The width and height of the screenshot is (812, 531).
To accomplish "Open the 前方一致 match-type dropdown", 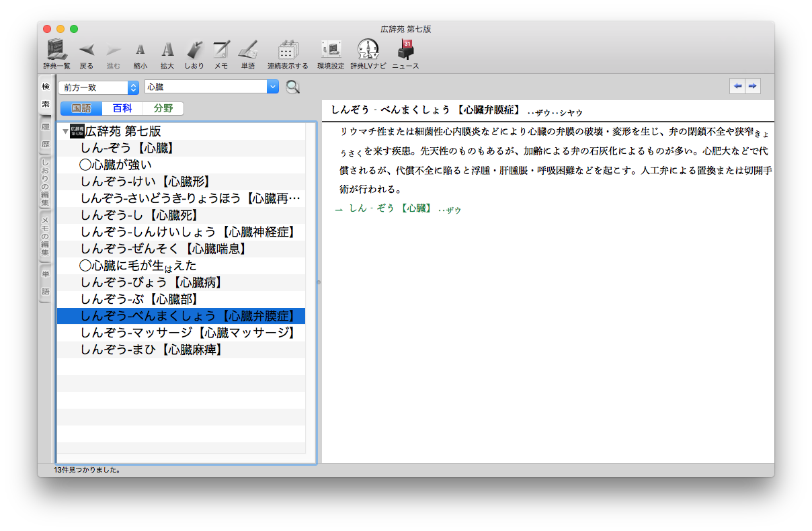I will (x=98, y=87).
